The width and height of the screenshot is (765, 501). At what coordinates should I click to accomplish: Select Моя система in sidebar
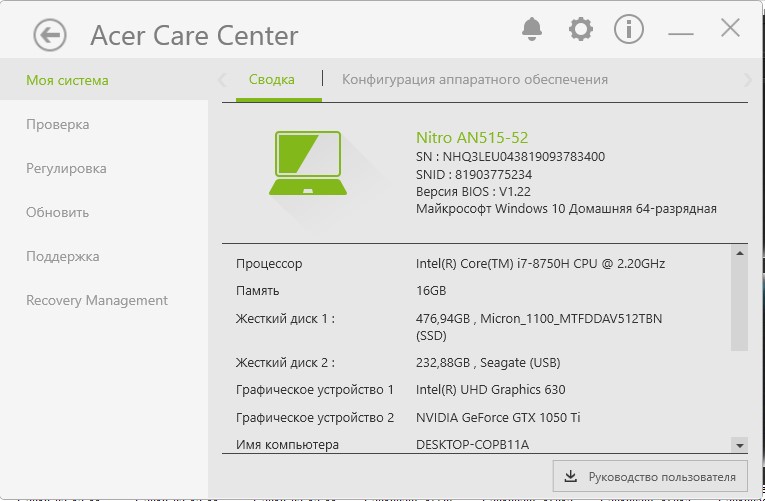(104, 80)
